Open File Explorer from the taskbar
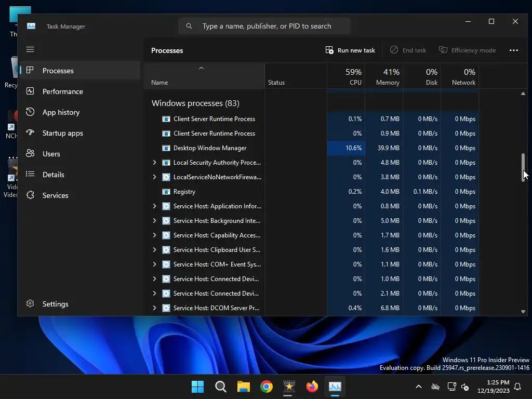This screenshot has width=532, height=399. pyautogui.click(x=243, y=387)
